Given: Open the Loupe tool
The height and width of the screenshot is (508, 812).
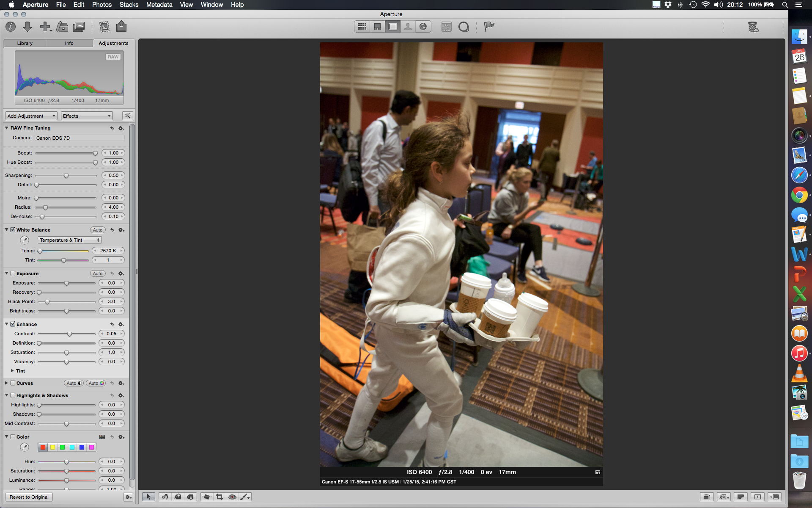Looking at the screenshot, I should 464,27.
